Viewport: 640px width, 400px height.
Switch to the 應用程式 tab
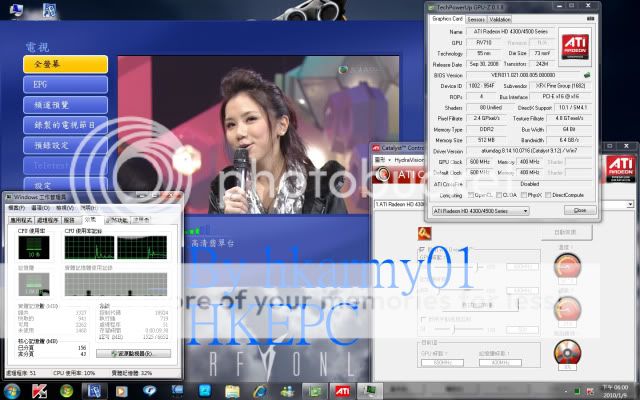[x=21, y=220]
